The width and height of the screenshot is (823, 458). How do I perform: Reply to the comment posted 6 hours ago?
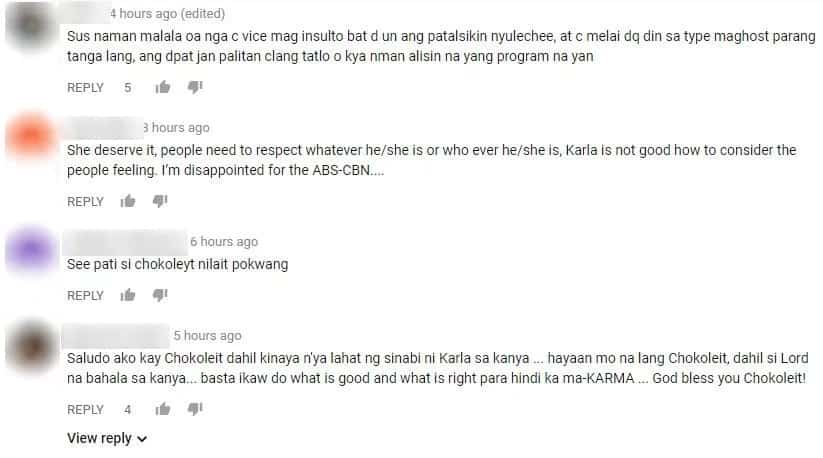pyautogui.click(x=85, y=296)
